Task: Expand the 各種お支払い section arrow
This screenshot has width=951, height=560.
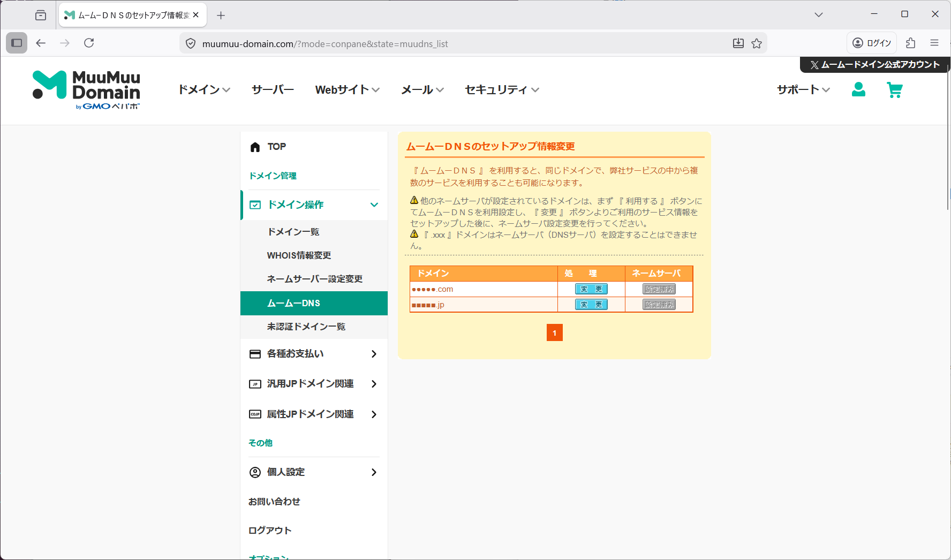Action: point(374,354)
